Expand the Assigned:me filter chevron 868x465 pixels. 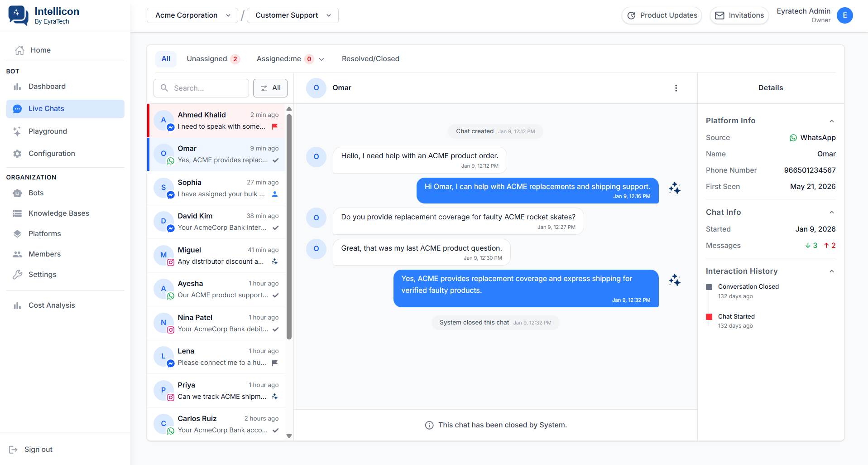pos(321,59)
